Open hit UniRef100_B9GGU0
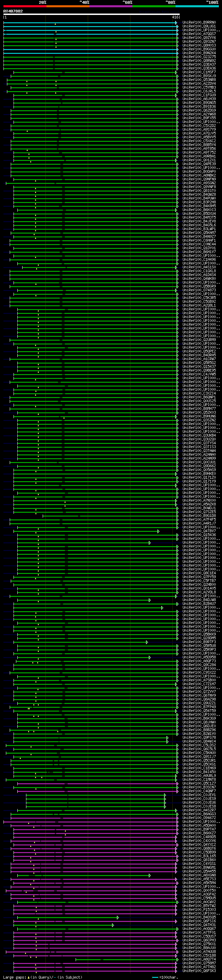This screenshot has height=980, width=222. coord(199,49)
